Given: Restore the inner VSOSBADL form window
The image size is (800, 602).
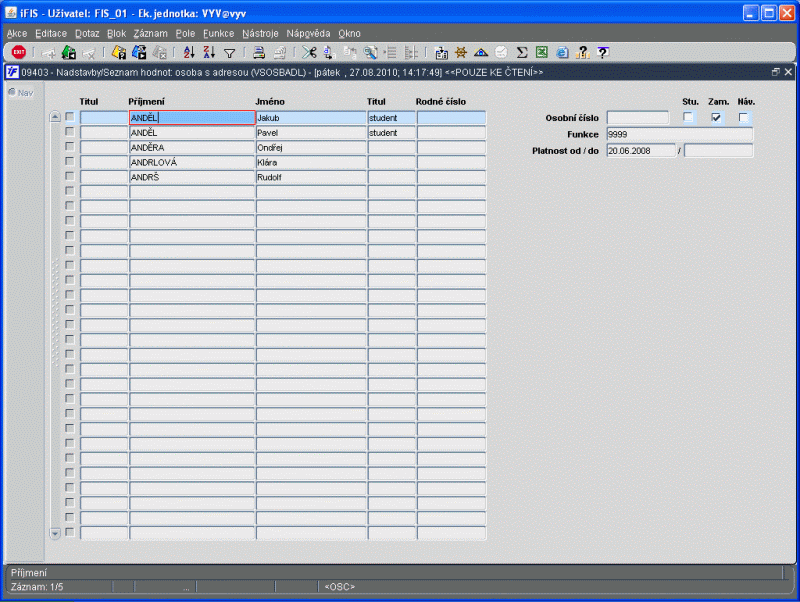Looking at the screenshot, I should [x=776, y=72].
